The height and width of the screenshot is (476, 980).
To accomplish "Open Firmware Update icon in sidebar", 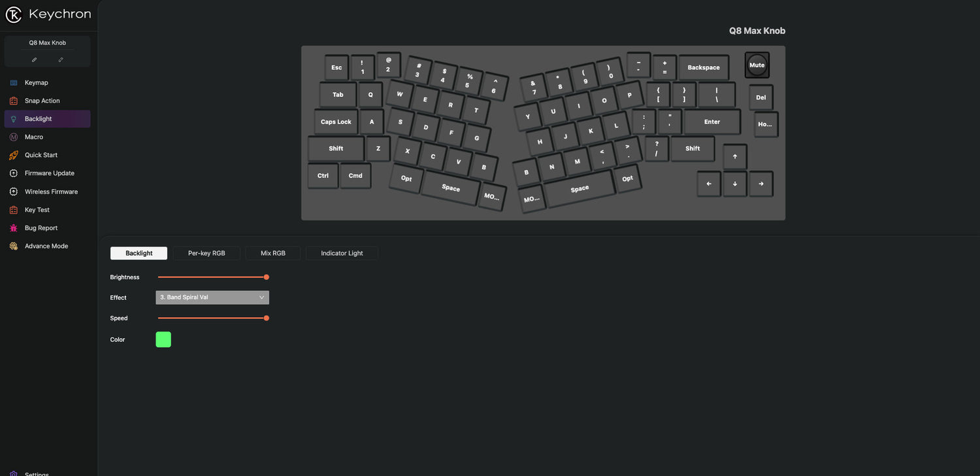I will point(14,173).
